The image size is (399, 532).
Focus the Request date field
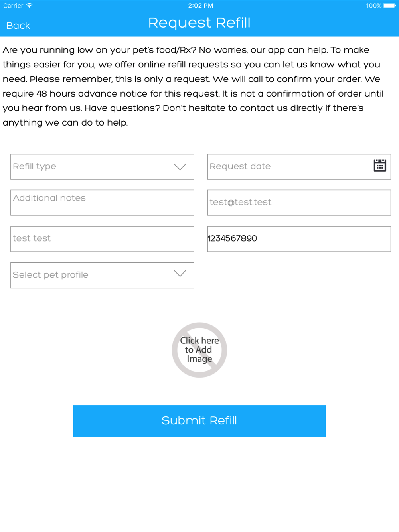pyautogui.click(x=299, y=167)
